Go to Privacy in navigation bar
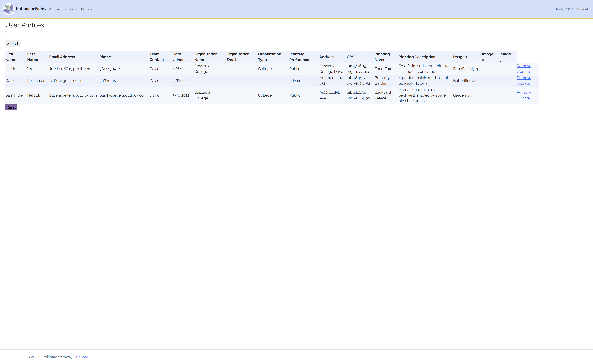Viewport: 593px width, 364px height. click(86, 9)
